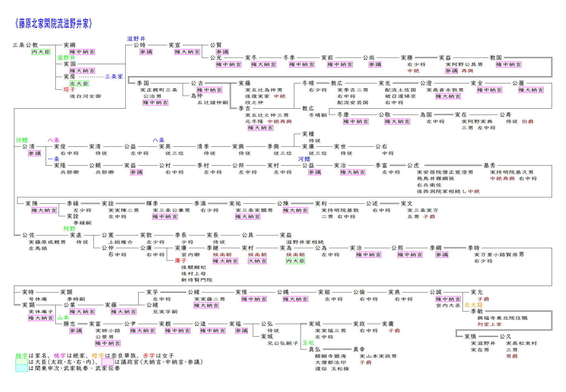Click the green 大臣 legend swatch
Screen dimensions: 566x392
pos(22,362)
